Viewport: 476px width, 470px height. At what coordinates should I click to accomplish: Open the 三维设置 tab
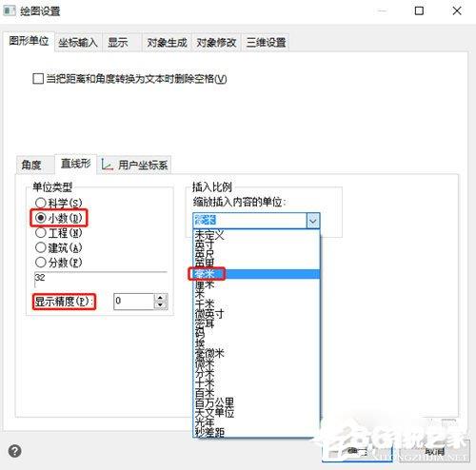click(x=266, y=43)
